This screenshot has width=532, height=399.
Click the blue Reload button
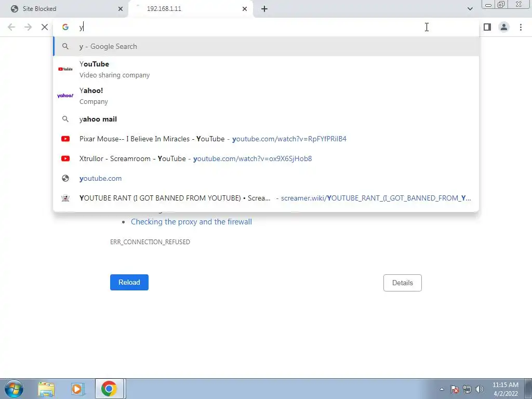129,282
